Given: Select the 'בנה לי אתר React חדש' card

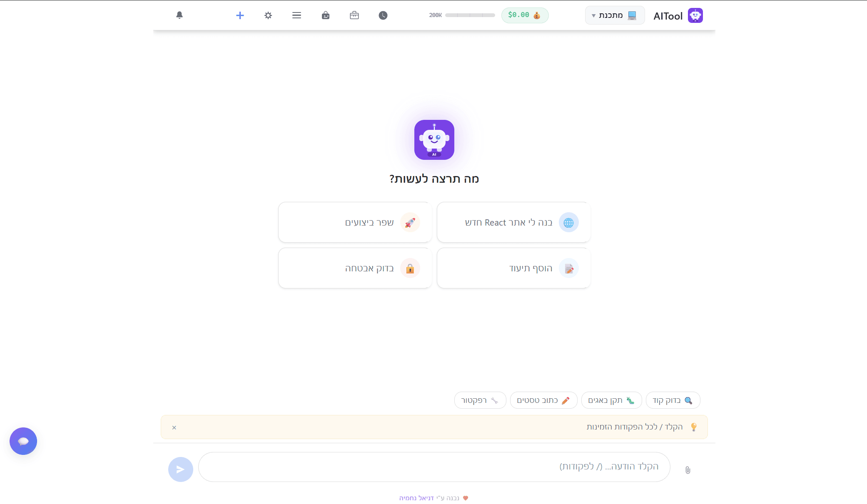Looking at the screenshot, I should (513, 223).
